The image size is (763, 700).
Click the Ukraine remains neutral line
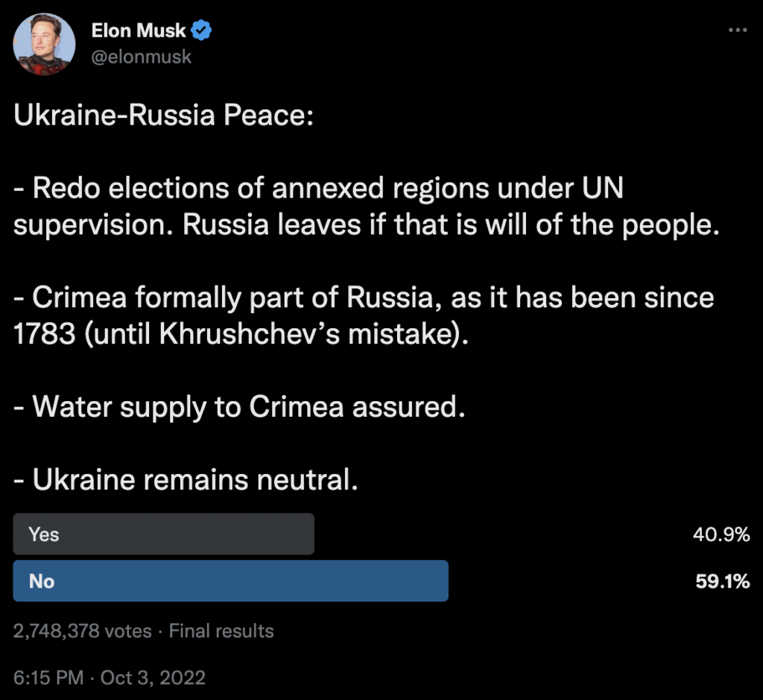point(186,479)
